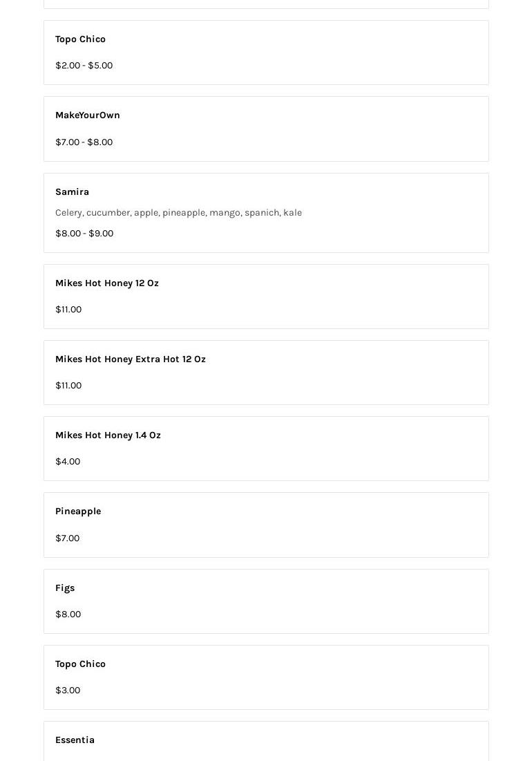Click the $4.00 price label
532x761 pixels.
68,462
